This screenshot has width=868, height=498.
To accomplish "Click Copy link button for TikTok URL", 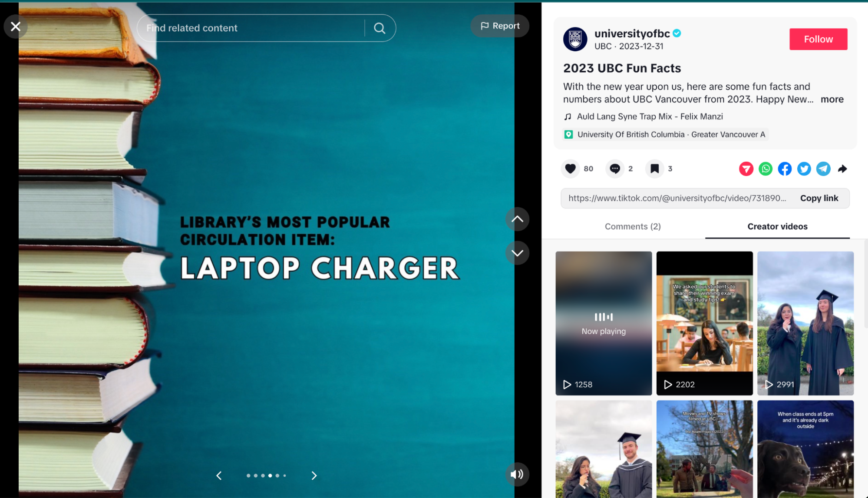I will click(820, 198).
